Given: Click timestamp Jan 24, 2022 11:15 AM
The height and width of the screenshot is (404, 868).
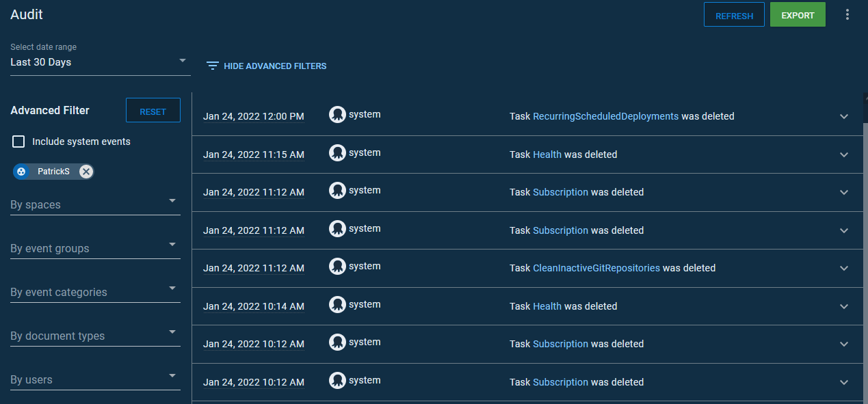Looking at the screenshot, I should (x=254, y=154).
